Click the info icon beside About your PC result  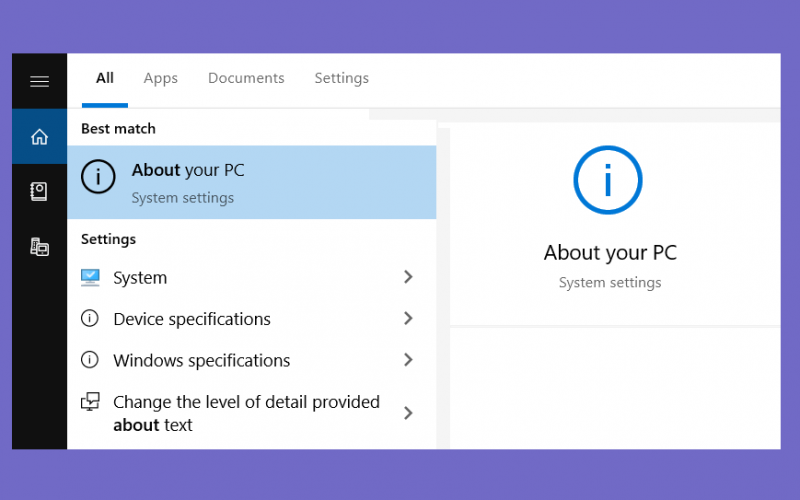tap(98, 177)
